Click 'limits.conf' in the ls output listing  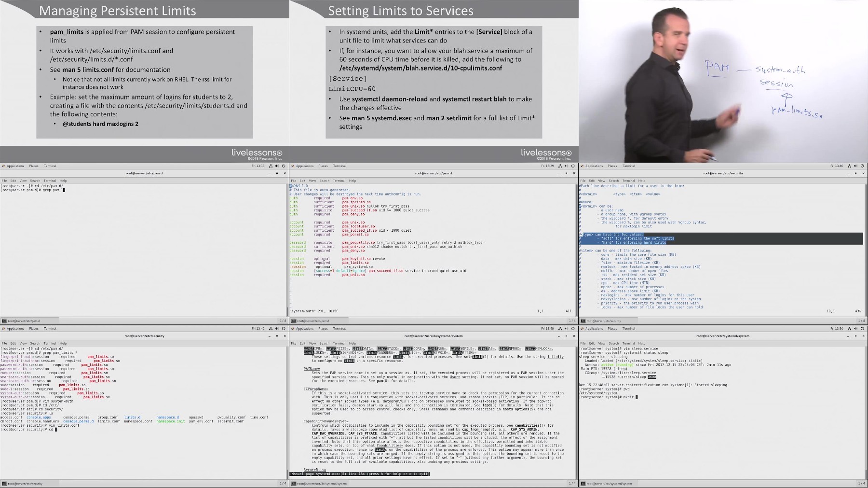[108, 421]
